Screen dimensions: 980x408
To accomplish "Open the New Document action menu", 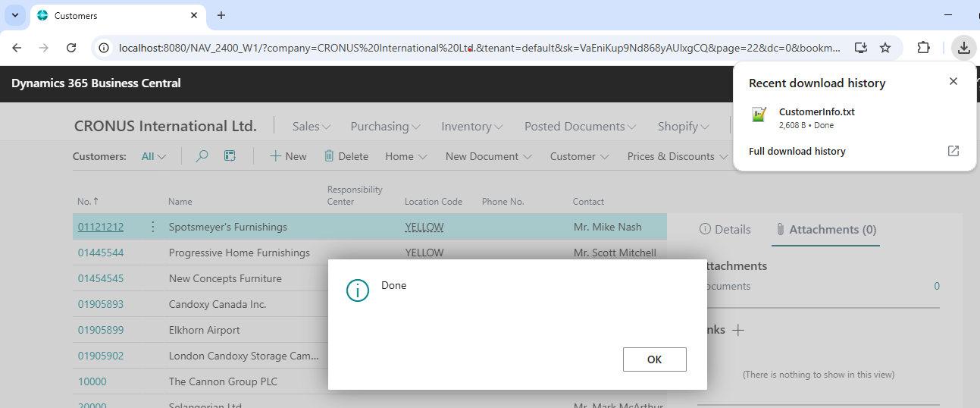I will [489, 156].
